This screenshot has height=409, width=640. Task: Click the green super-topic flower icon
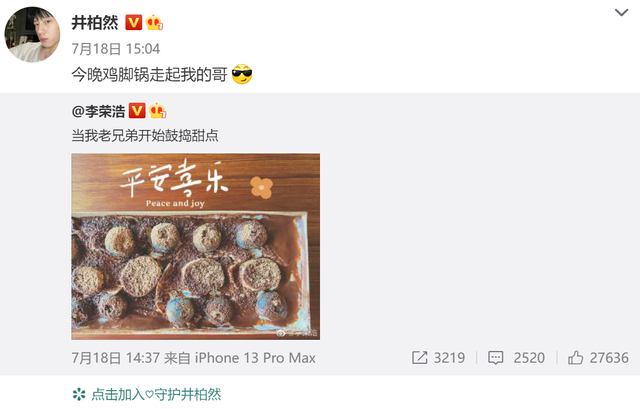coord(79,394)
